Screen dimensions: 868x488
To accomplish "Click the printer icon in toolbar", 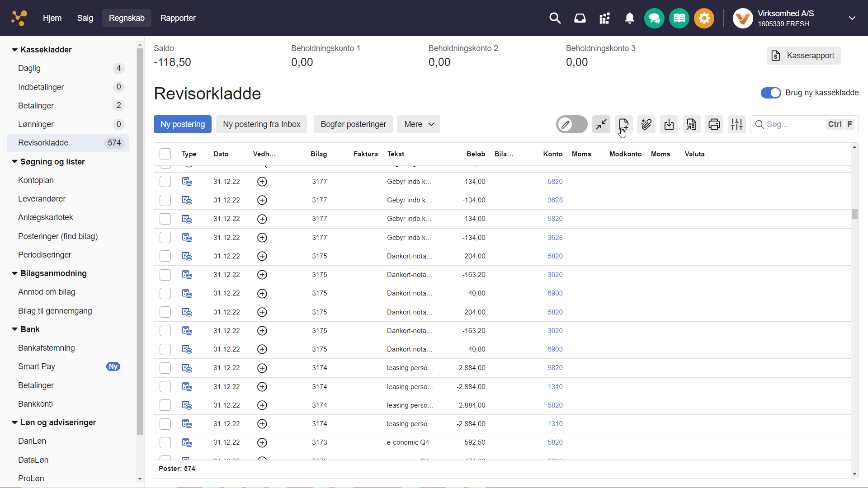I will coord(714,124).
